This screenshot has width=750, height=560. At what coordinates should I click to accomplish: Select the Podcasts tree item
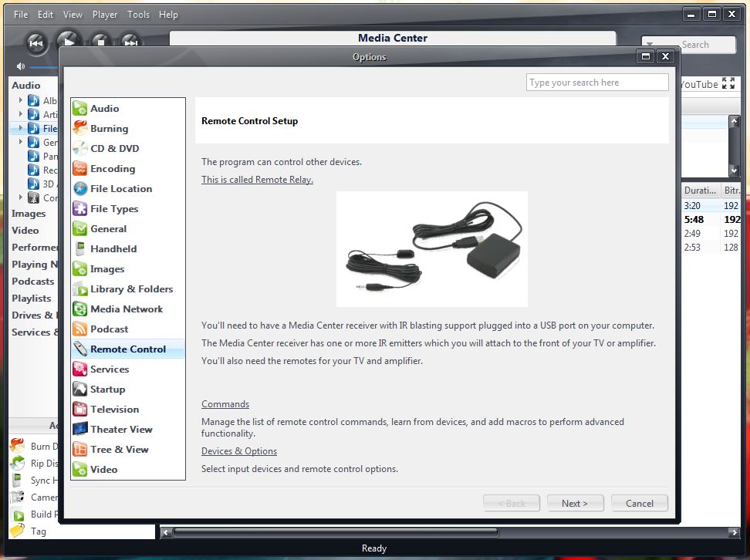tap(33, 282)
